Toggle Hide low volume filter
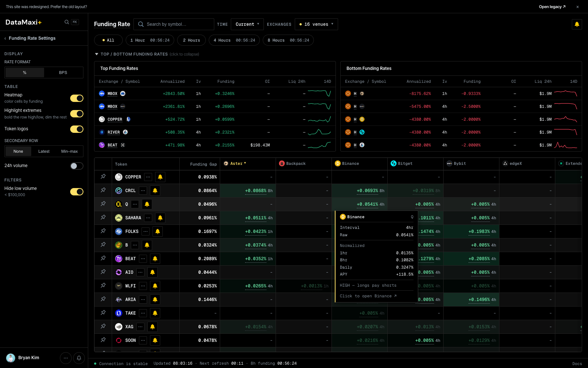 77,192
